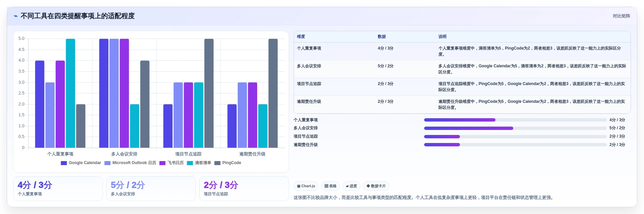This screenshot has height=214, width=644.
Task: Click the 5.0 y-axis tick label
Action: [21, 39]
